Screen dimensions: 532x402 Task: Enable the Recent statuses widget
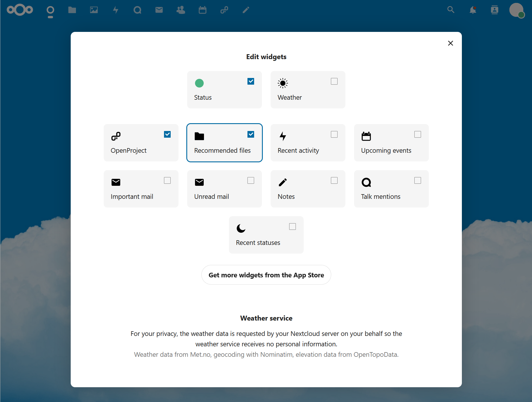[292, 226]
